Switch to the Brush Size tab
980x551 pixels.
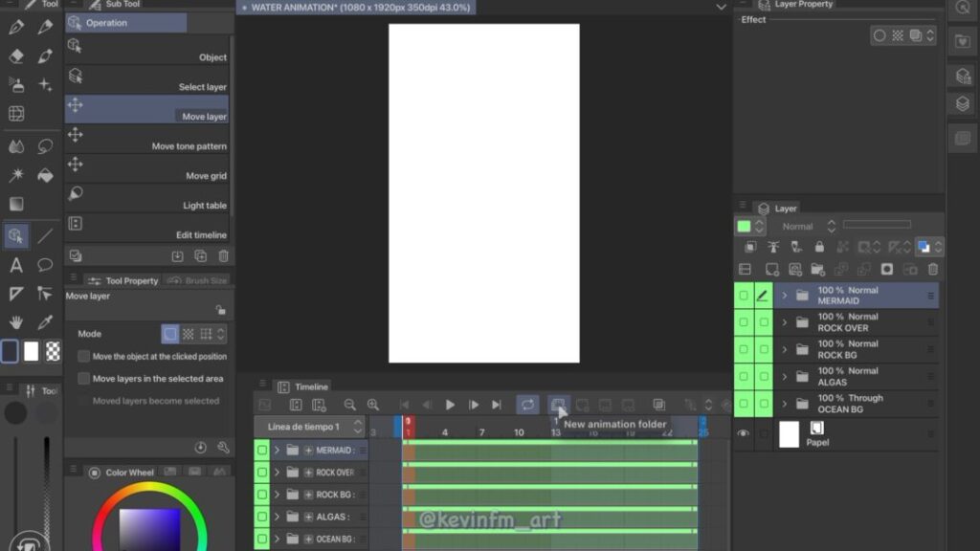point(197,280)
